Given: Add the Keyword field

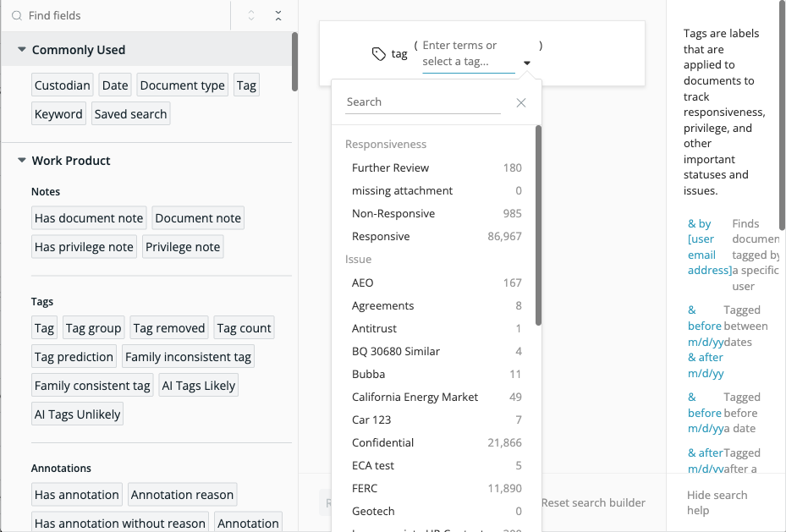Looking at the screenshot, I should tap(58, 113).
